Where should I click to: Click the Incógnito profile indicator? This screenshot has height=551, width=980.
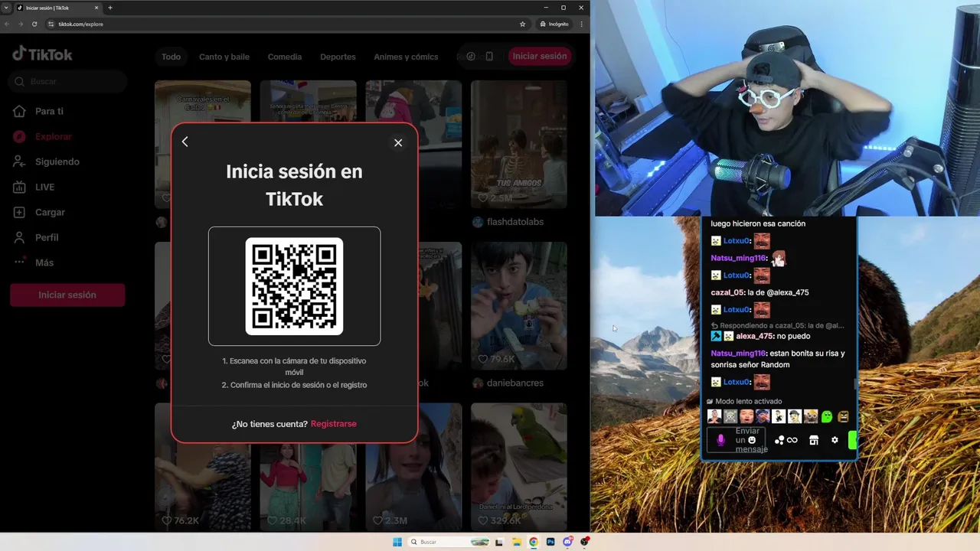(x=554, y=24)
